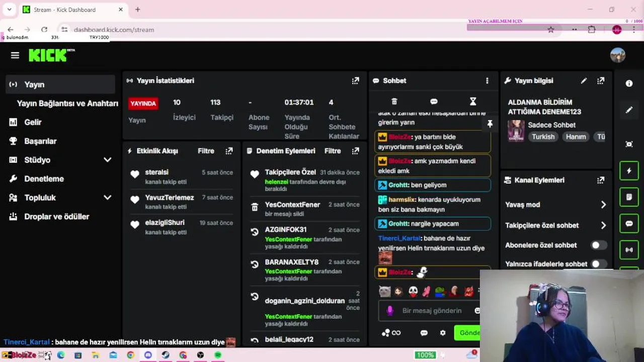This screenshot has height=362, width=644.
Task: Select the white cat emote
Action: point(384,291)
